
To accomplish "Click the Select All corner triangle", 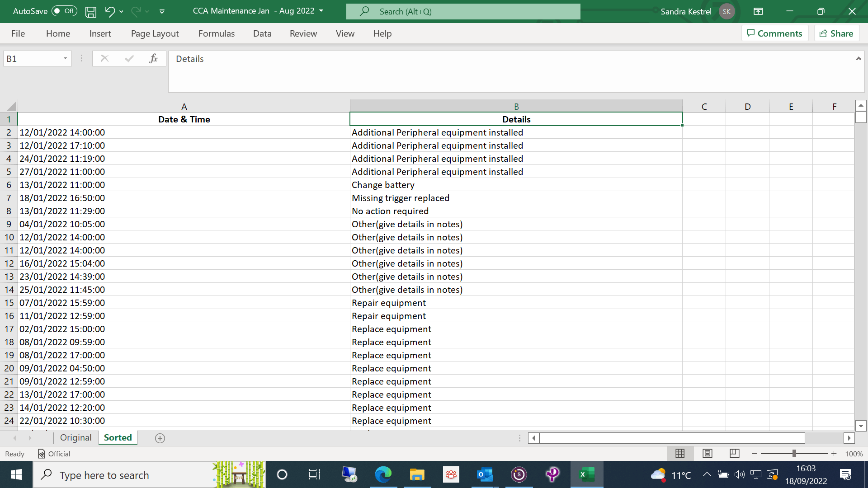I will click(12, 106).
